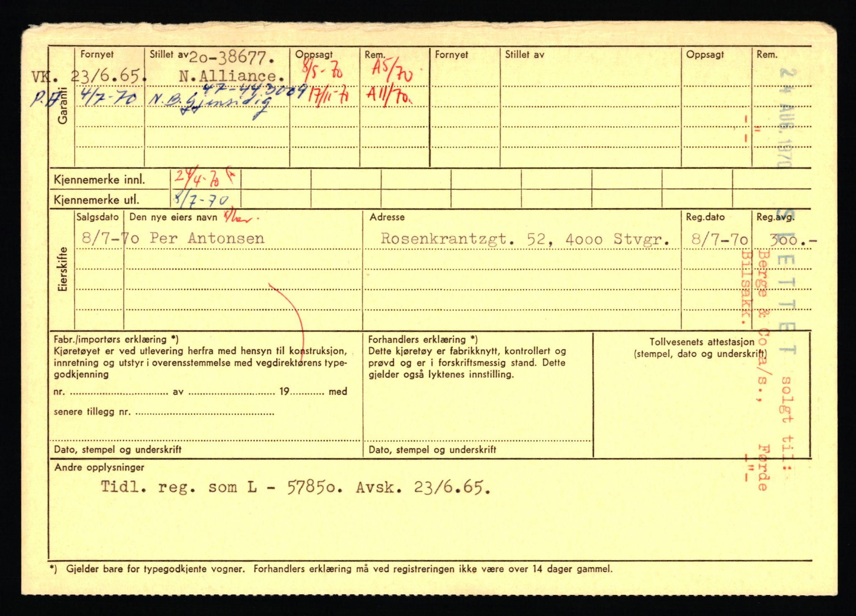Click the 'Salgsdato' column header
Screen dimensions: 856x616
(x=98, y=217)
